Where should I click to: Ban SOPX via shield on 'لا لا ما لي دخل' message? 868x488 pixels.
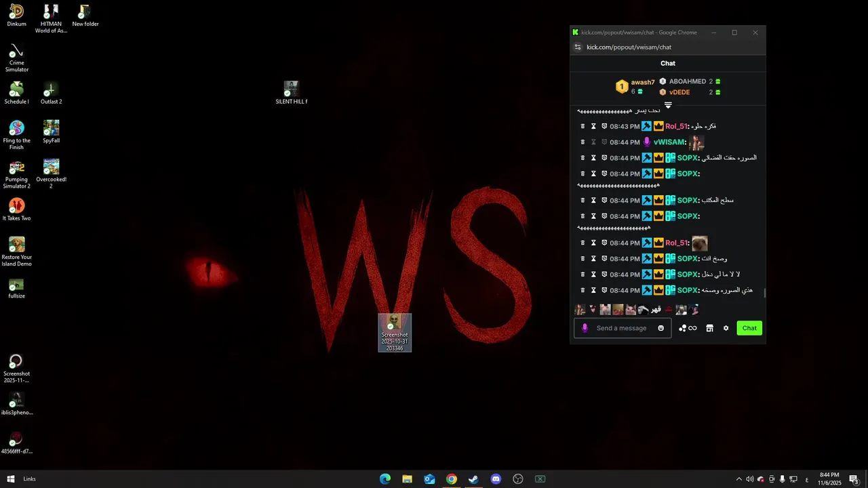coord(604,274)
